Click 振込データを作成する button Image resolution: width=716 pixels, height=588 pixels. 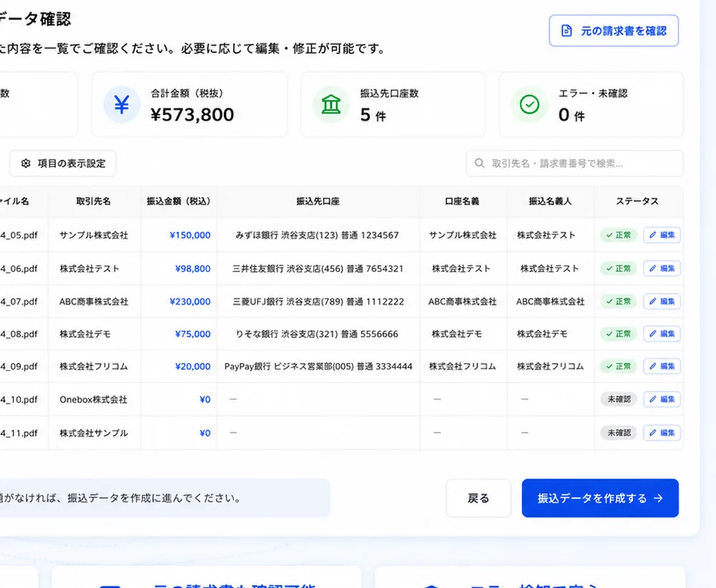(600, 498)
